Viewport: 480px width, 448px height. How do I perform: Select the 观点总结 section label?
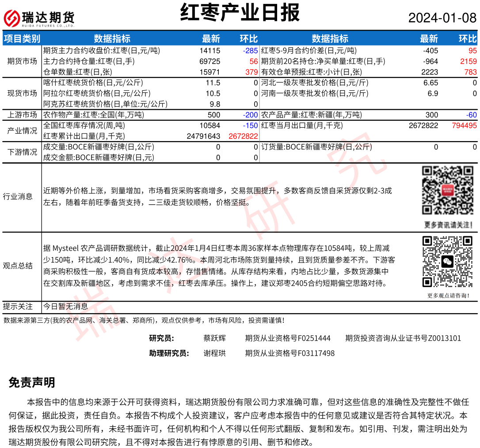[x=18, y=266]
